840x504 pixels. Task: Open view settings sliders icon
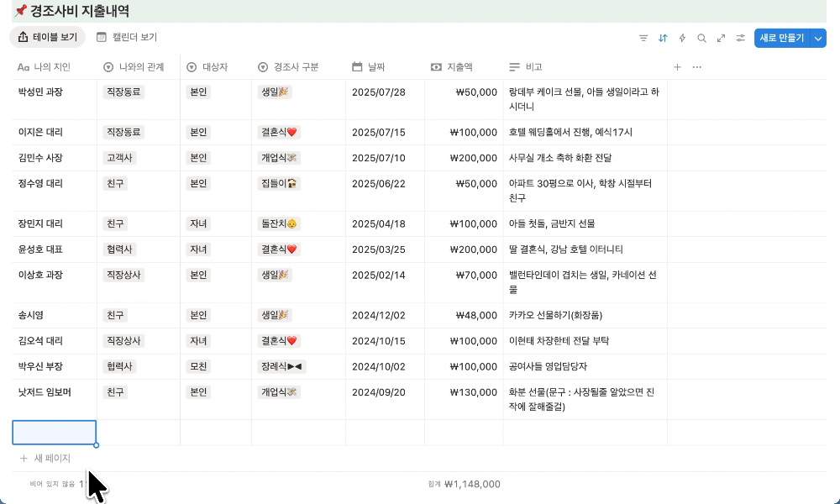(x=740, y=38)
